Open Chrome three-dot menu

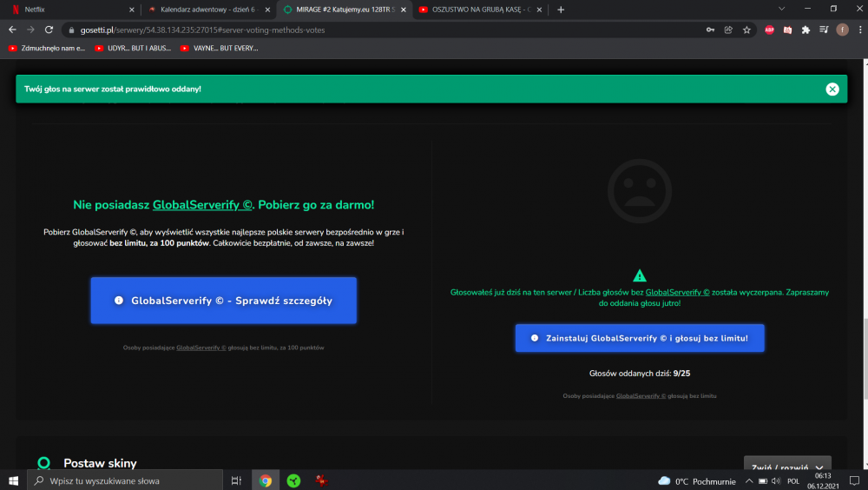(x=859, y=30)
